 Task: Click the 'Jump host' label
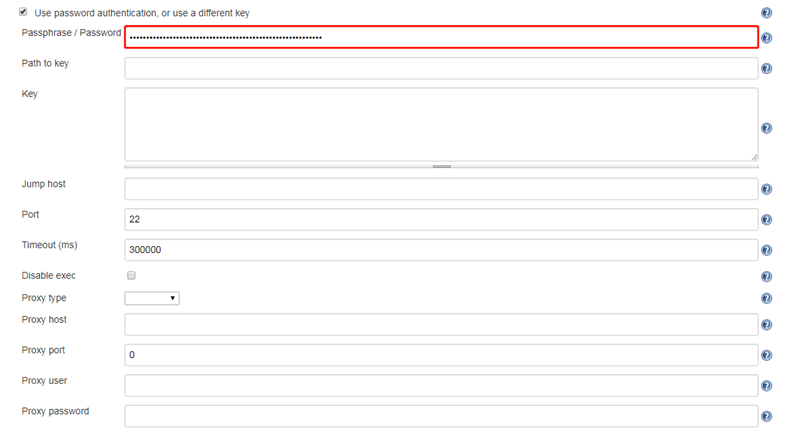click(43, 184)
